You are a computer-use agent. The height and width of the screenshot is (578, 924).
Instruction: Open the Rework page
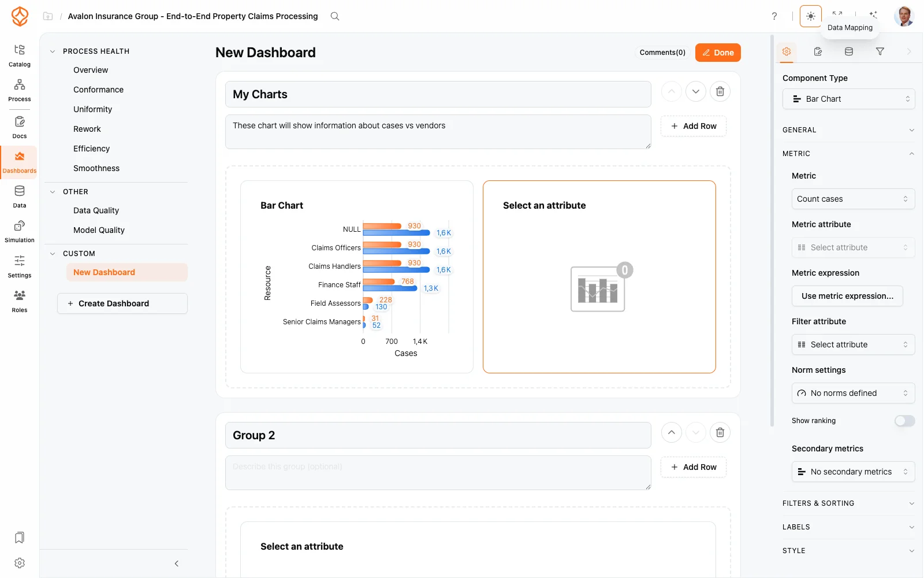[87, 129]
